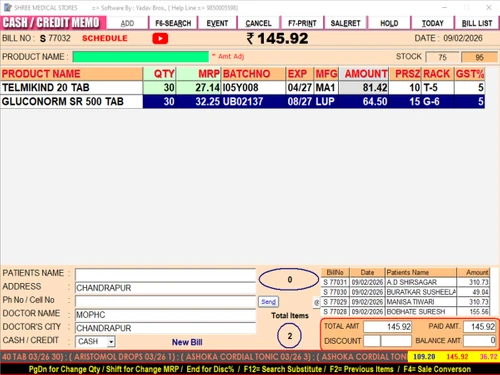Image resolution: width=500 pixels, height=375 pixels.
Task: Click the app icon in title bar
Action: pos(7,7)
